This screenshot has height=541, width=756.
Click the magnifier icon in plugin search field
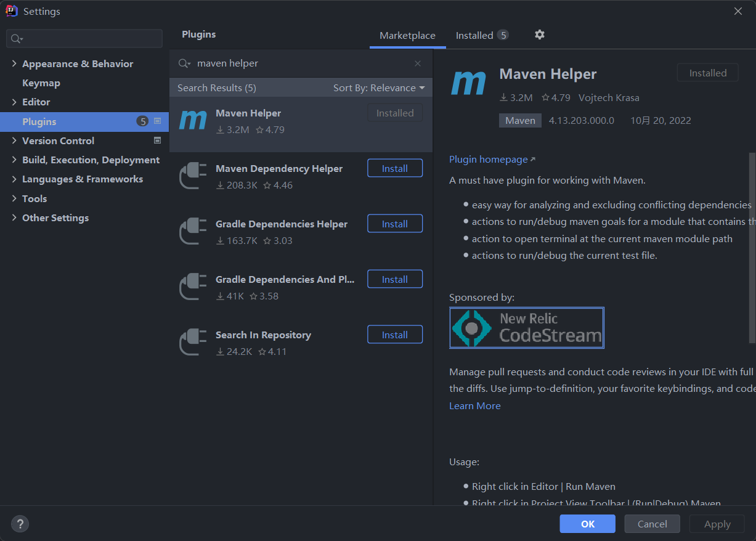click(x=184, y=63)
